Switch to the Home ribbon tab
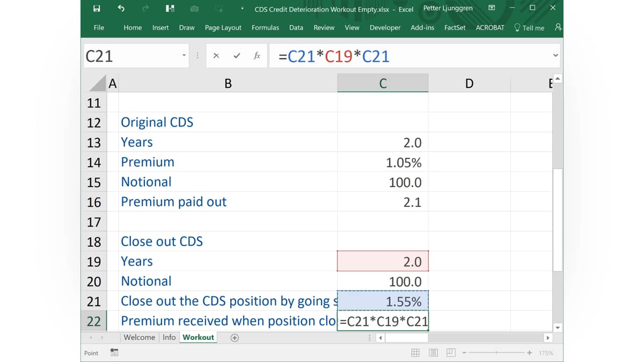The image size is (644, 362). pyautogui.click(x=133, y=27)
